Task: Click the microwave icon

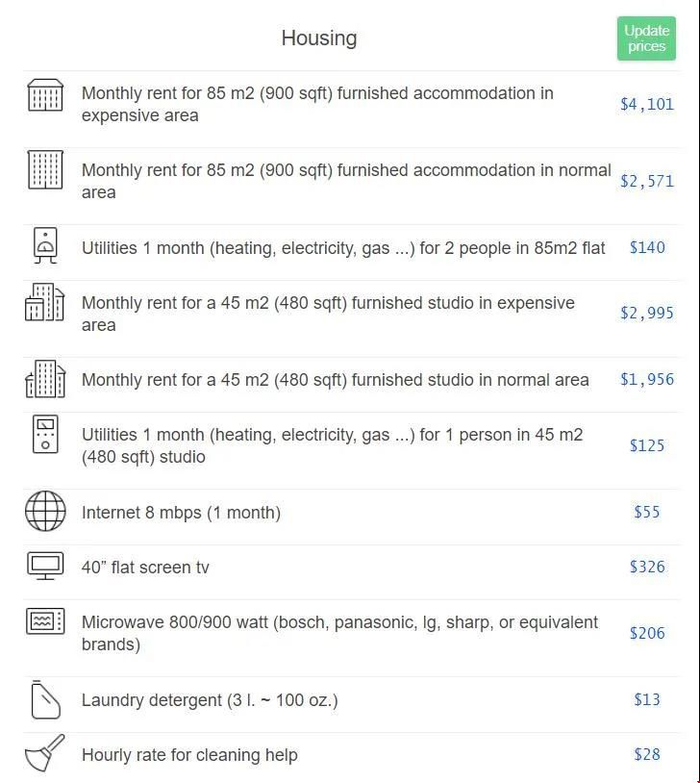Action: (45, 621)
